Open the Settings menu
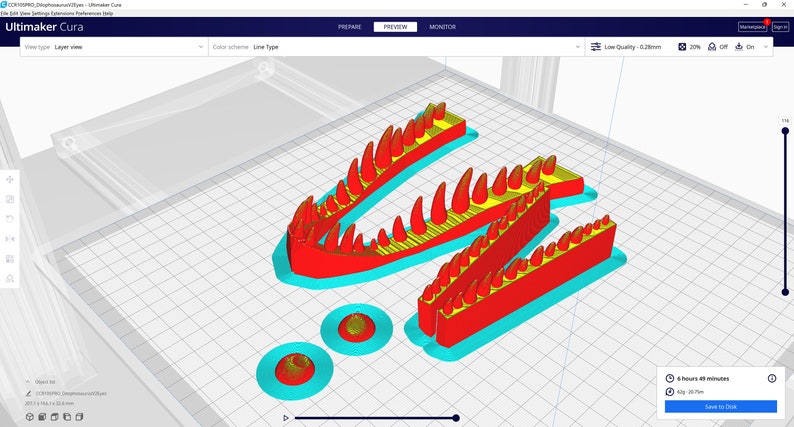This screenshot has height=427, width=794. tap(41, 13)
